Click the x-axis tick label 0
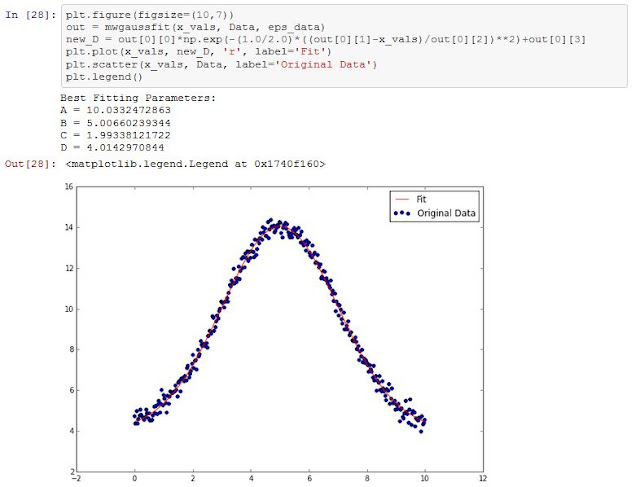The width and height of the screenshot is (640, 487). click(135, 478)
